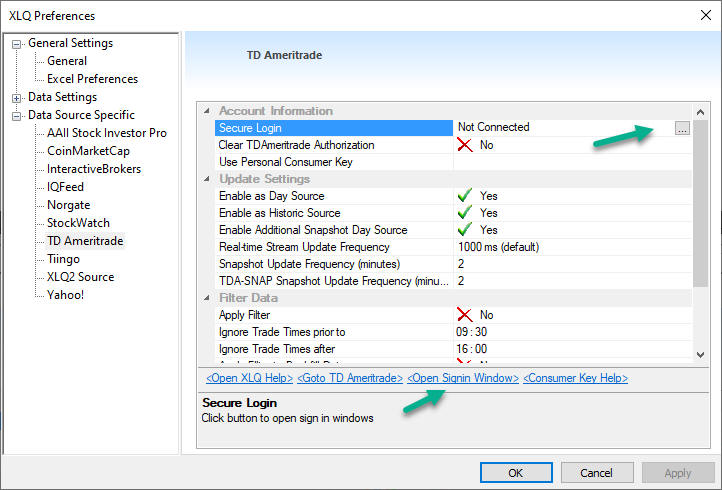The height and width of the screenshot is (490, 722).
Task: Select AAII Stock Investor Pro
Action: [106, 133]
